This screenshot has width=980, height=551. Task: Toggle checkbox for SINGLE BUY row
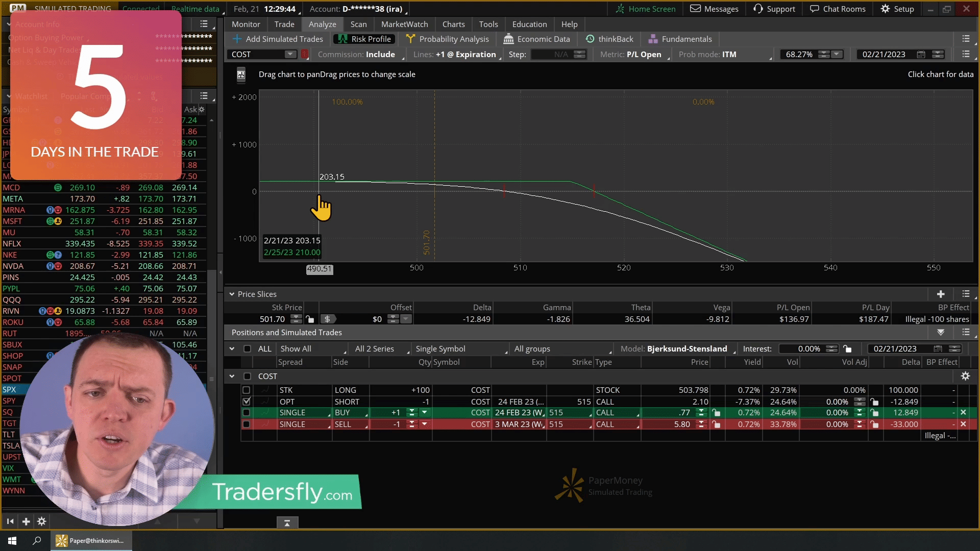246,412
